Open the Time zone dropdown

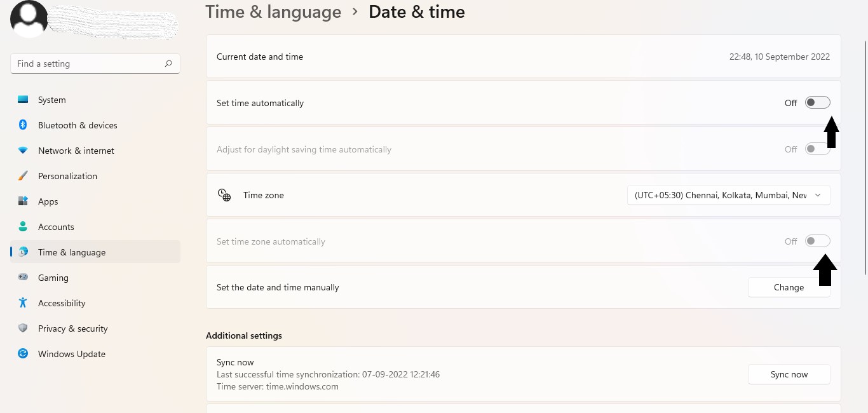tap(728, 195)
